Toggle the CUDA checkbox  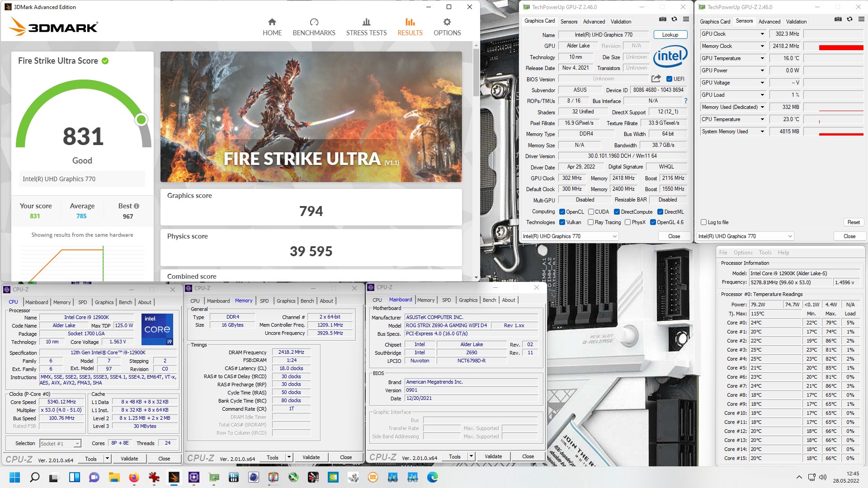[x=591, y=211]
